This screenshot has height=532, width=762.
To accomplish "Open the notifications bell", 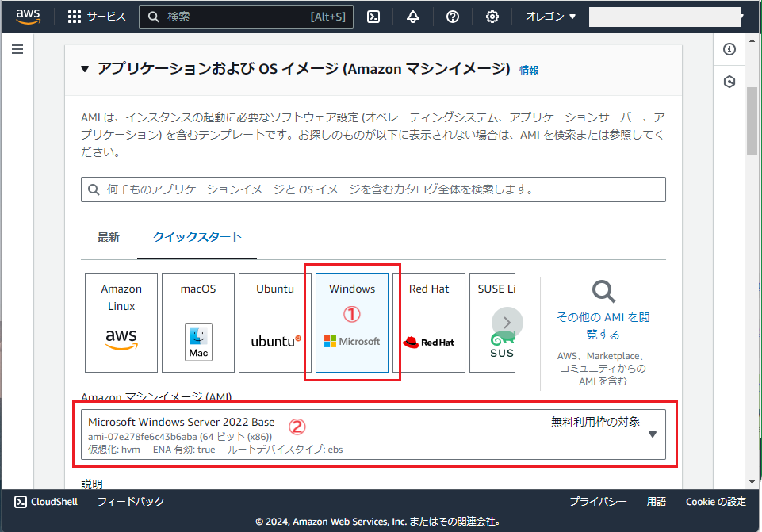I will coord(413,17).
